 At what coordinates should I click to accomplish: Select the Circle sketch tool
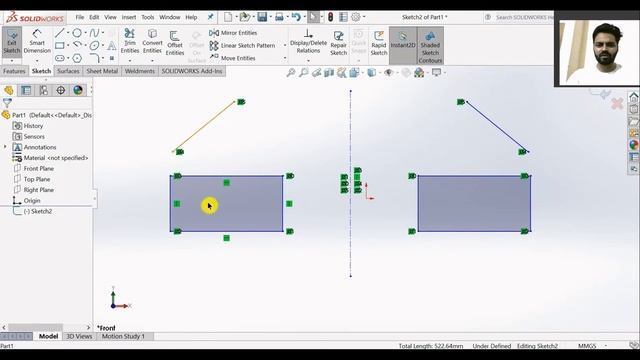tap(77, 33)
